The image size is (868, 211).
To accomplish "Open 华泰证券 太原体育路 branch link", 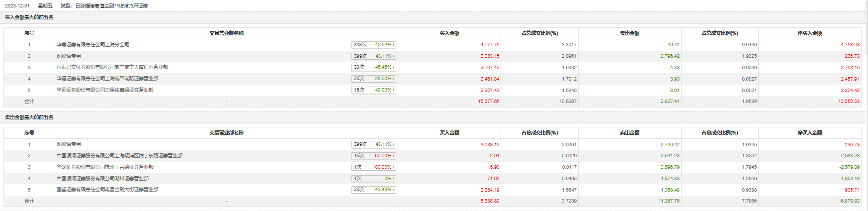I will click(x=105, y=90).
